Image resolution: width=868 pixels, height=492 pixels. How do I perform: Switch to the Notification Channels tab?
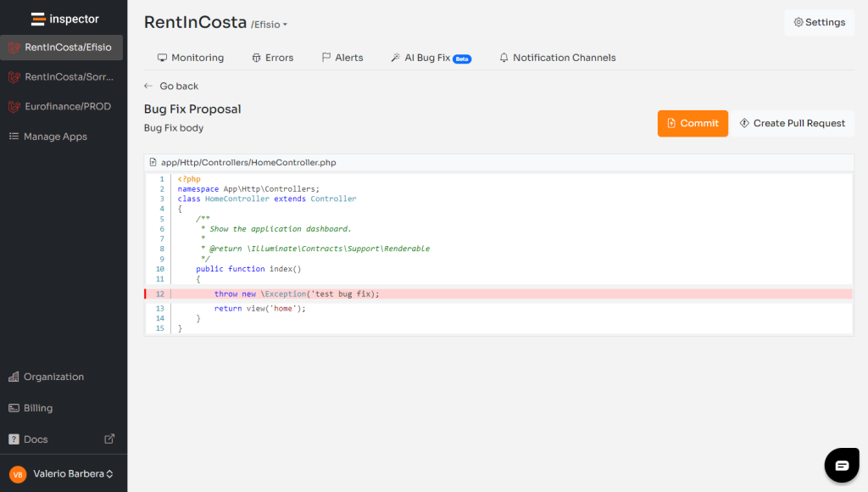[557, 57]
